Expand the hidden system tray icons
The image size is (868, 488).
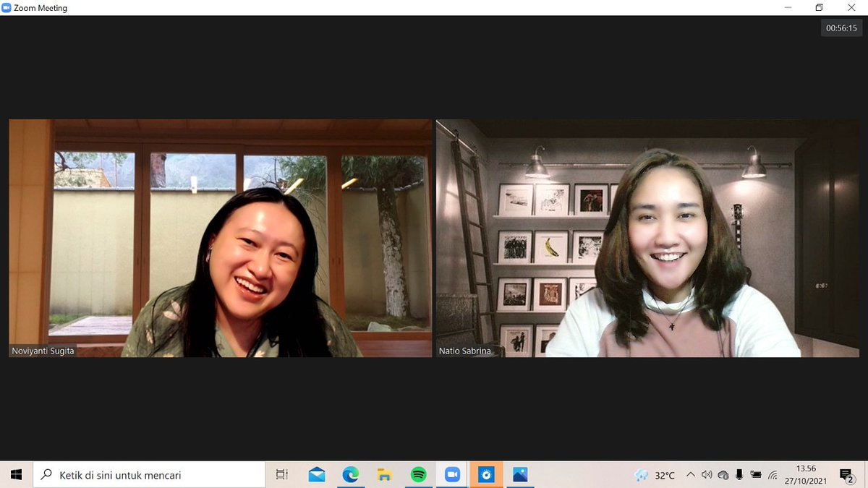click(x=690, y=475)
